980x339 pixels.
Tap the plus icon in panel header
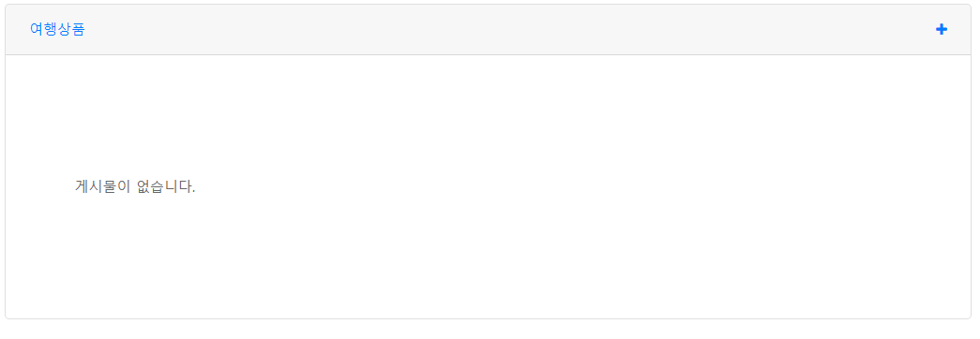[x=941, y=29]
